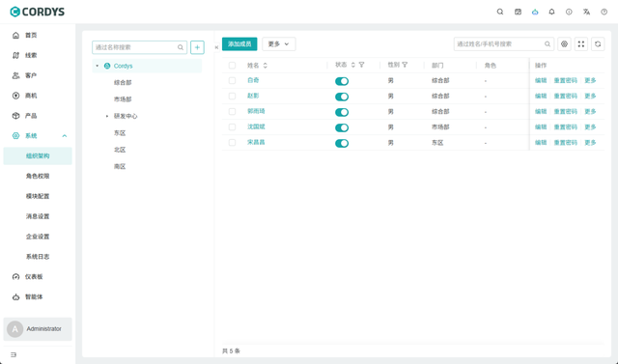Tick the checkbox for 沈国斌

(x=232, y=127)
